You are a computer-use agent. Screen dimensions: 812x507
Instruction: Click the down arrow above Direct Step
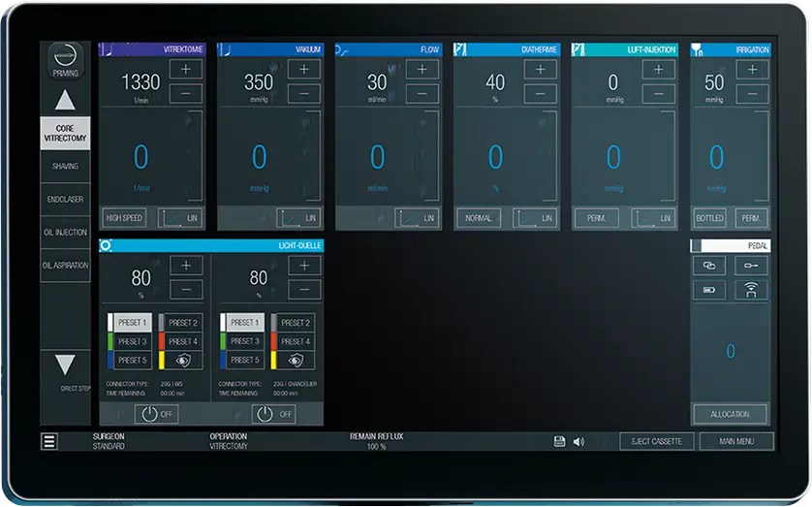tap(65, 364)
